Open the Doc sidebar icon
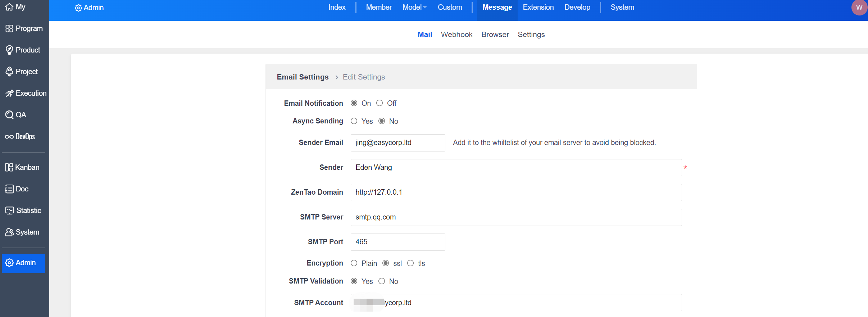The height and width of the screenshot is (317, 868). coord(9,189)
